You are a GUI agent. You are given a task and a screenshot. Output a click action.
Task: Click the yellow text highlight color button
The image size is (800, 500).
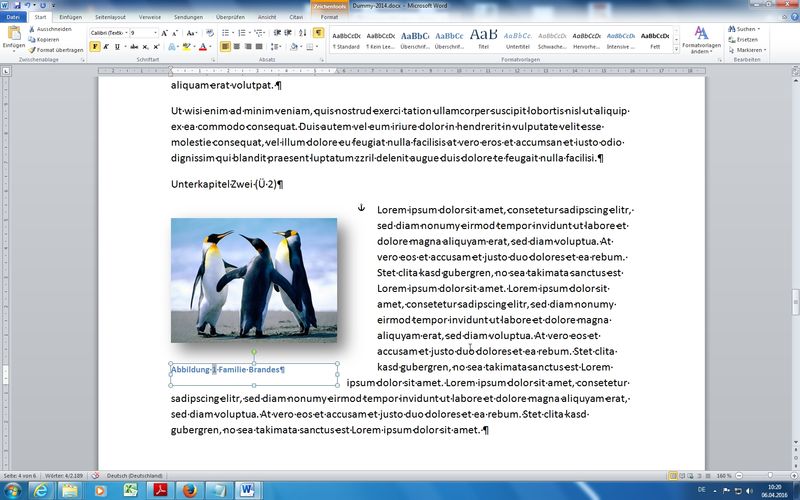(187, 47)
